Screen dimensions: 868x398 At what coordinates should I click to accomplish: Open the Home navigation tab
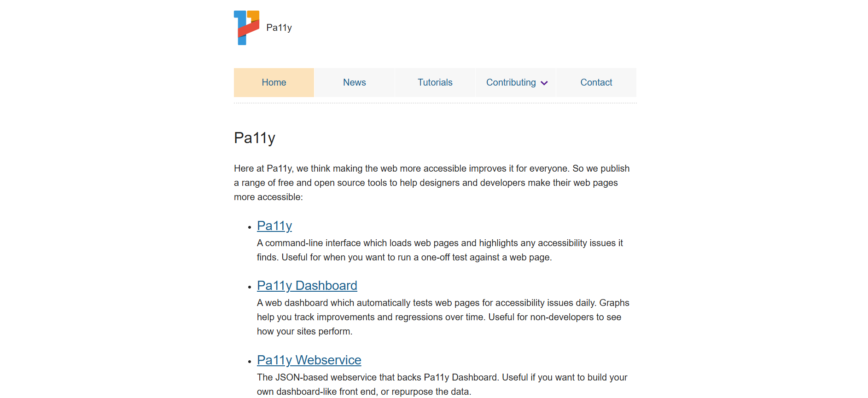[x=274, y=82]
